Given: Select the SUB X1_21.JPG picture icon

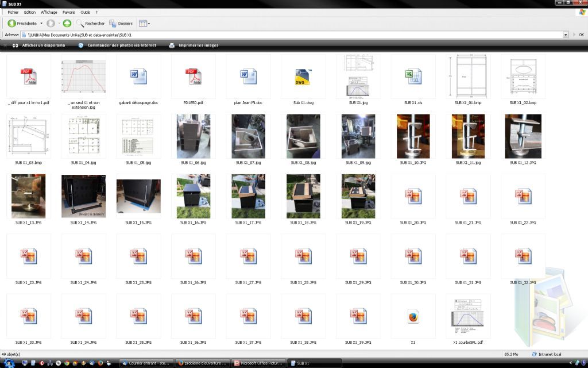Looking at the screenshot, I should coord(468,196).
